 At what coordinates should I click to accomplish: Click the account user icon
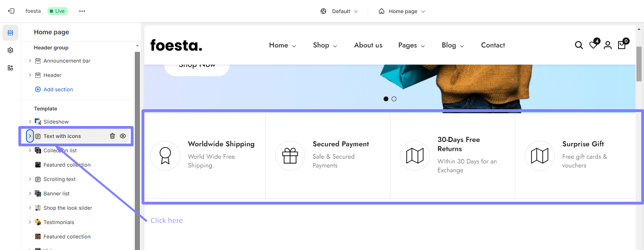[x=607, y=45]
